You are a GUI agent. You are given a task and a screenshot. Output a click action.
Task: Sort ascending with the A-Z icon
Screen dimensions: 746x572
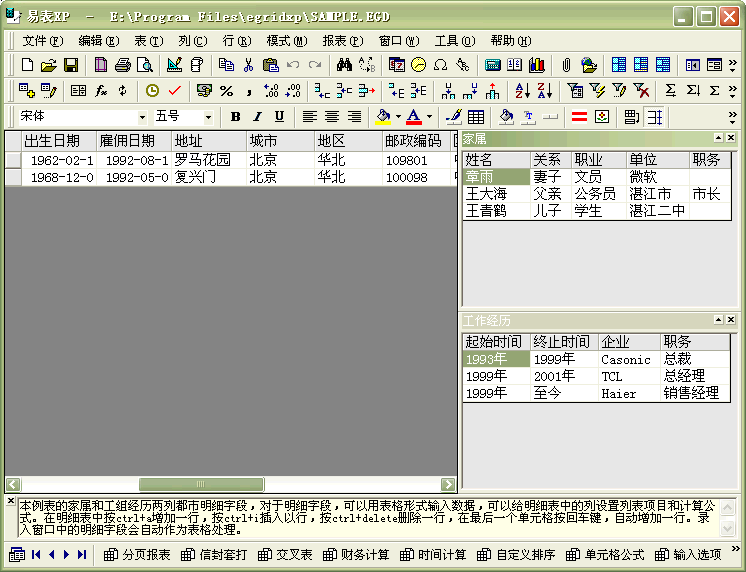tap(522, 90)
